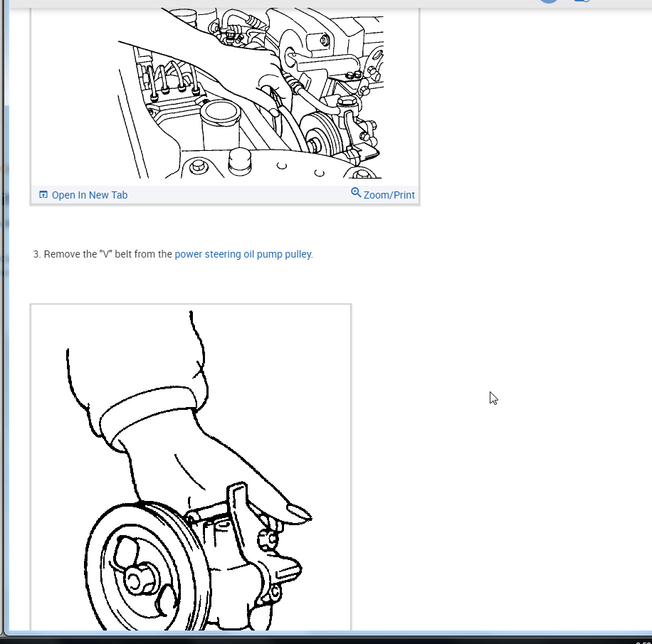Select Zoom/Print for the engine diagram
Image resolution: width=652 pixels, height=644 pixels.
pyautogui.click(x=388, y=194)
